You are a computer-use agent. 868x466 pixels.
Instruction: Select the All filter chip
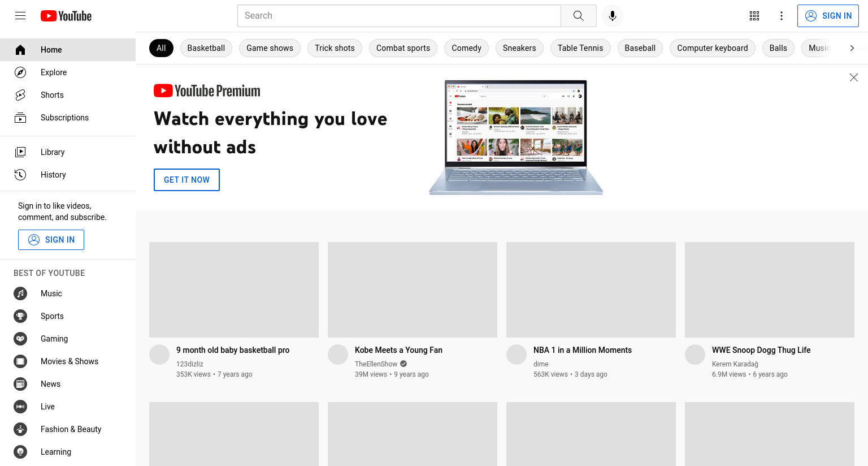[161, 48]
